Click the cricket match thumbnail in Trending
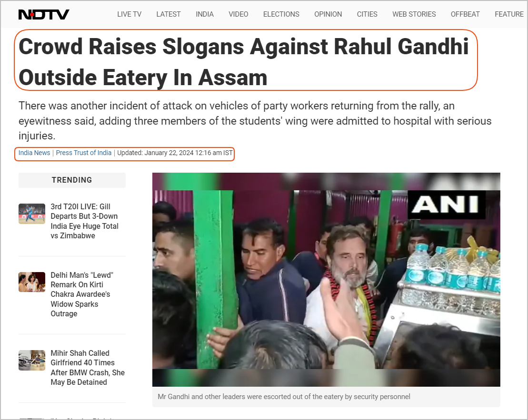Viewport: 528px width, 420px height. point(31,214)
